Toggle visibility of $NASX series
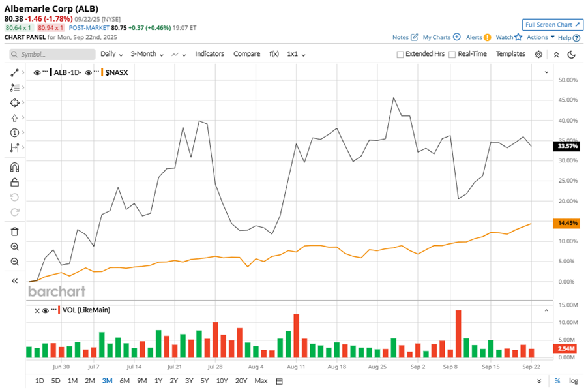Image resolution: width=588 pixels, height=390 pixels. (89, 73)
